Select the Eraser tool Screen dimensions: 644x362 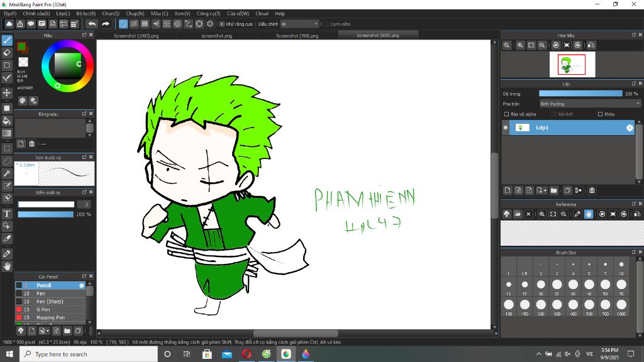coord(7,53)
